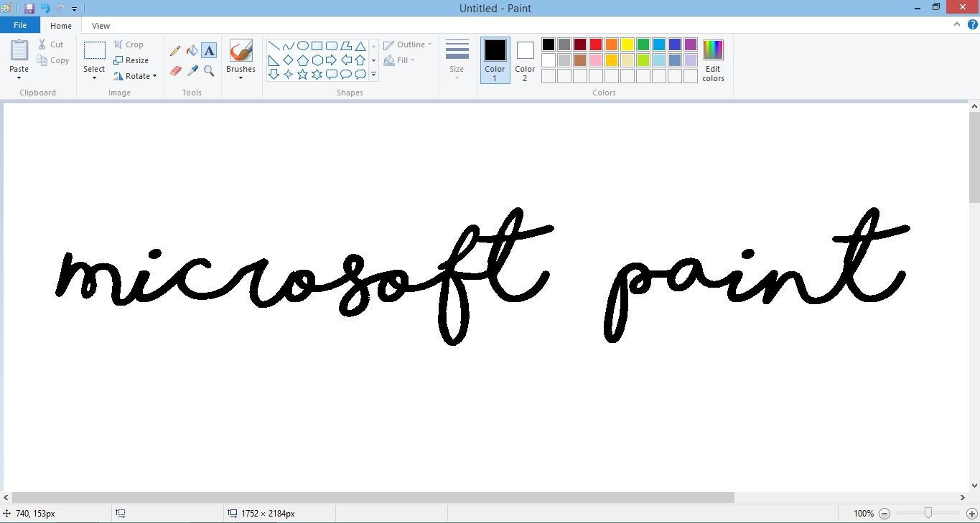The width and height of the screenshot is (980, 523).
Task: Select the Text tool
Action: 209,50
